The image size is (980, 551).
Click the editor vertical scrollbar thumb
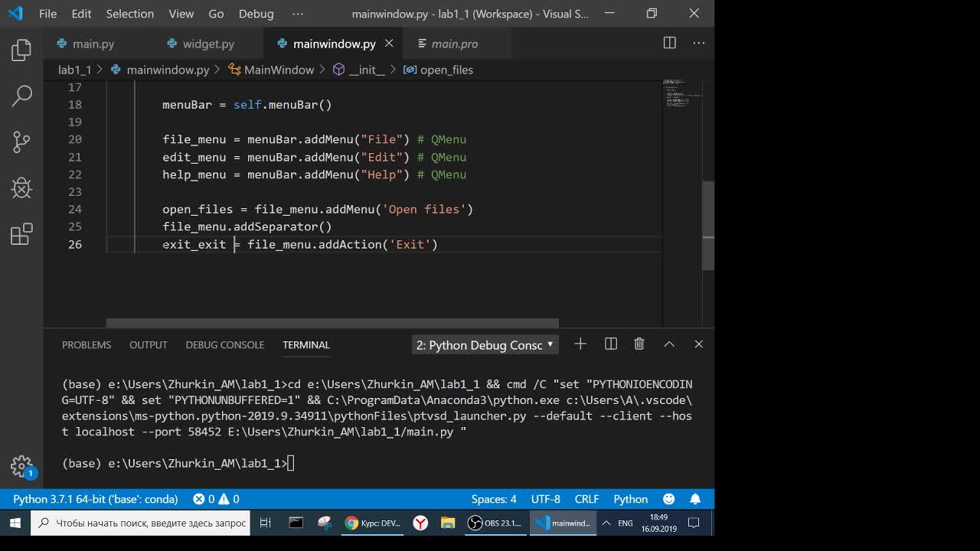[x=708, y=226]
